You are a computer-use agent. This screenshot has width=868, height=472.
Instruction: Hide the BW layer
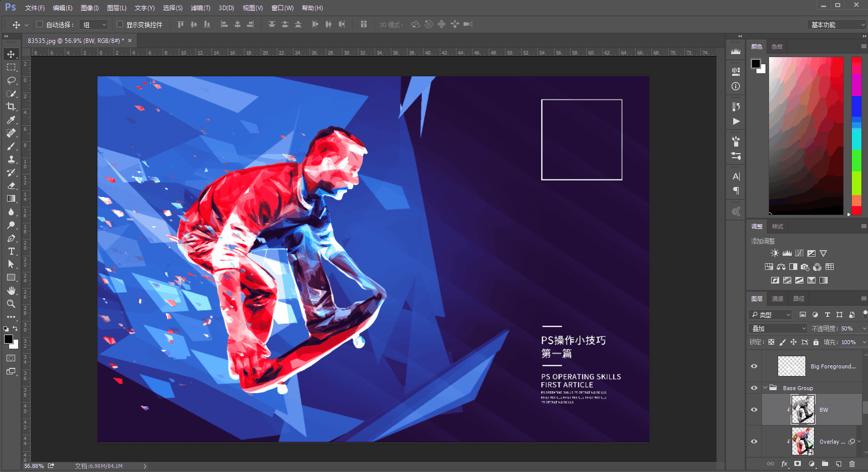click(x=754, y=409)
